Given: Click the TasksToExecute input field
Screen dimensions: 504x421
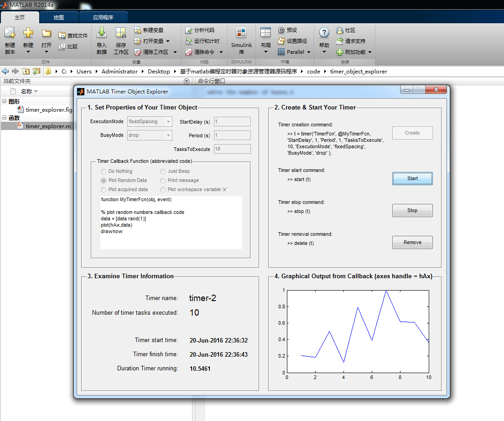Looking at the screenshot, I should [x=232, y=149].
